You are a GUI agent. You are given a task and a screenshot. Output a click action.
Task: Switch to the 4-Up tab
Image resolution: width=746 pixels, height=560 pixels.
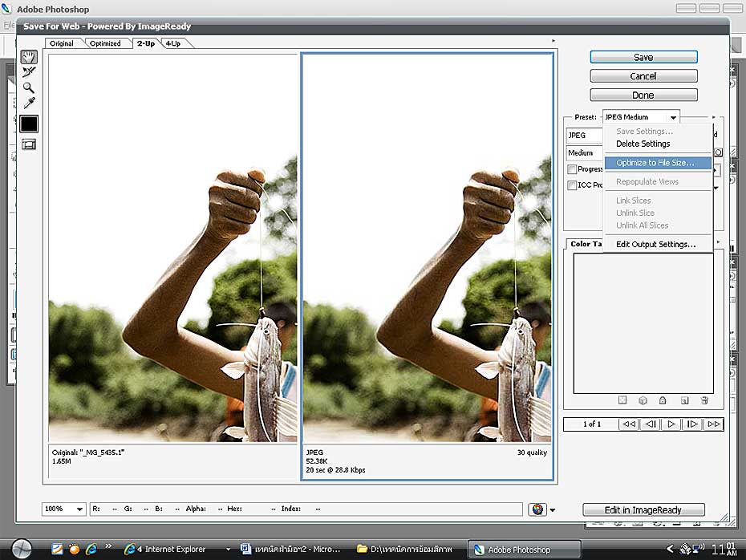click(x=173, y=43)
